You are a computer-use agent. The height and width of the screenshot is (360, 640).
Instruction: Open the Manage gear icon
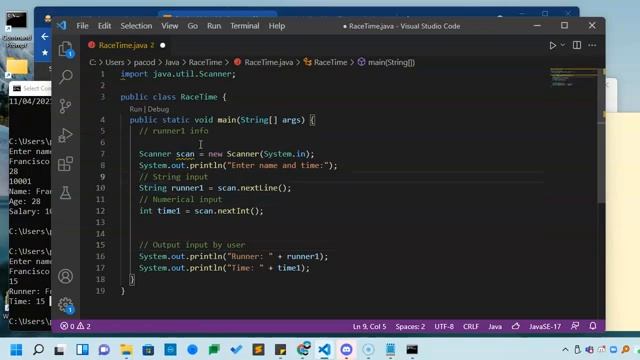[65, 304]
